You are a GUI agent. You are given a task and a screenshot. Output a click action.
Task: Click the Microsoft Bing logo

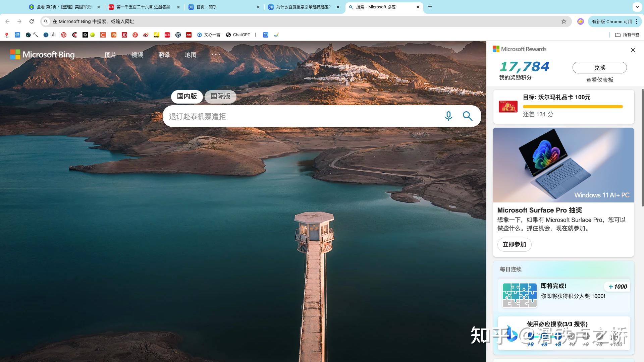42,55
